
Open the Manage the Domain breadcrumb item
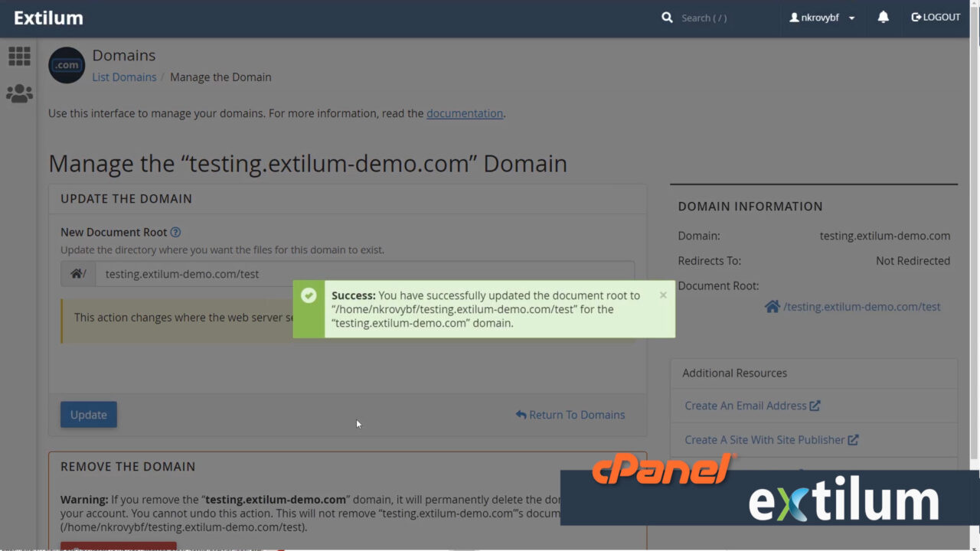pos(220,77)
